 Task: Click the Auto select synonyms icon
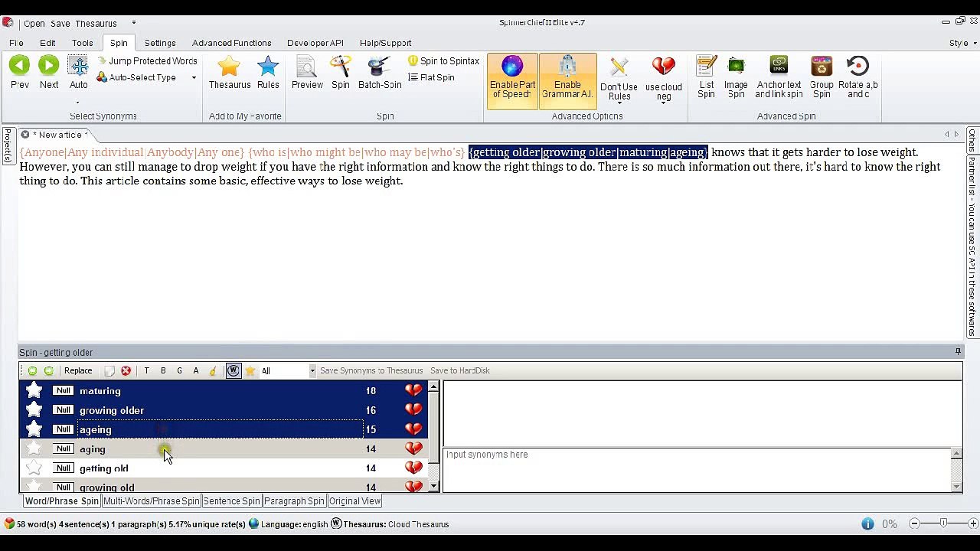point(78,66)
